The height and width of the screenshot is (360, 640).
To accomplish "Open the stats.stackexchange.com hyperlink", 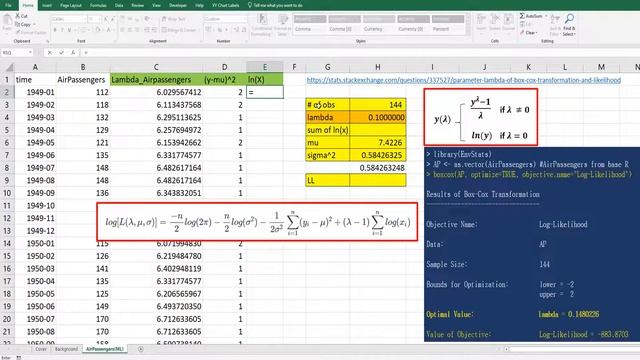I will pyautogui.click(x=464, y=80).
